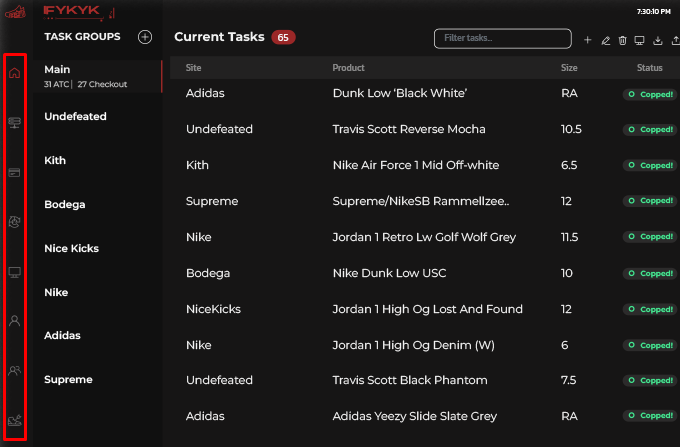The width and height of the screenshot is (680, 447).
Task: Open the analytics chart icon at sidebar bottom
Action: tap(14, 420)
